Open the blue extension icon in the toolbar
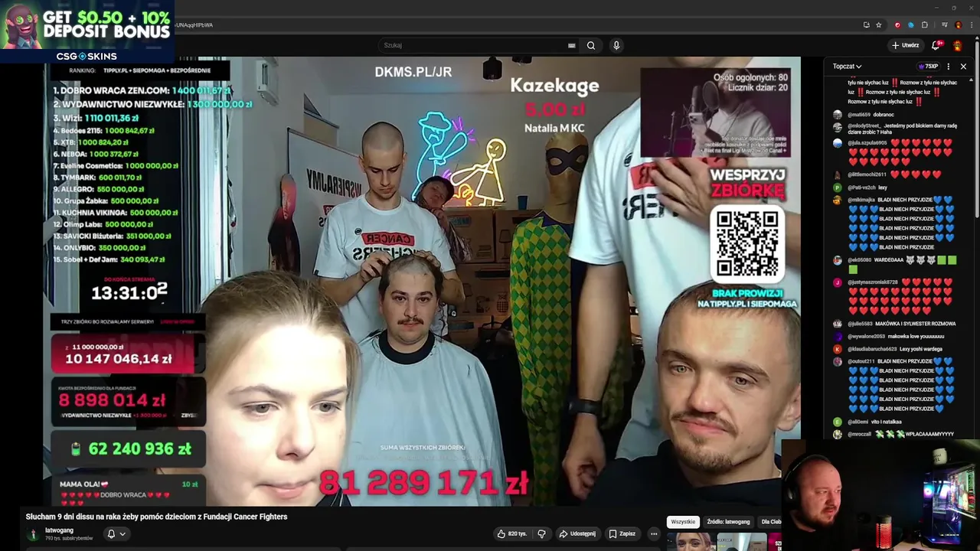The height and width of the screenshot is (551, 980). (x=911, y=24)
